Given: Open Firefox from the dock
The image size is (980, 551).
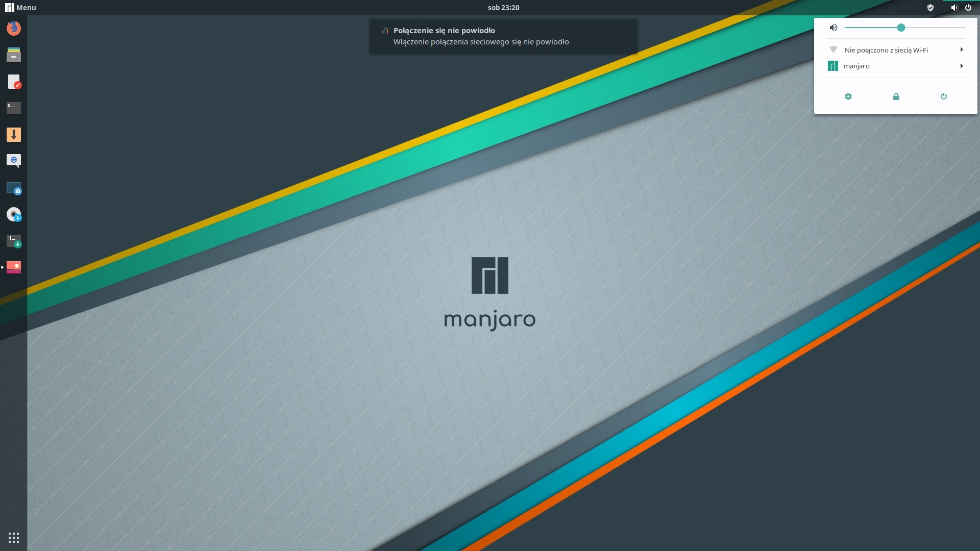Looking at the screenshot, I should pos(14,28).
